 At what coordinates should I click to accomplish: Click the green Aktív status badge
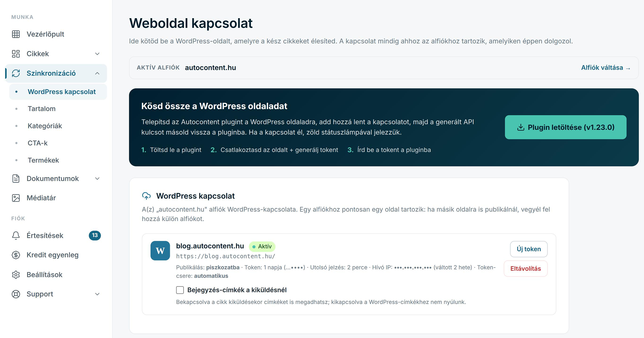(262, 246)
